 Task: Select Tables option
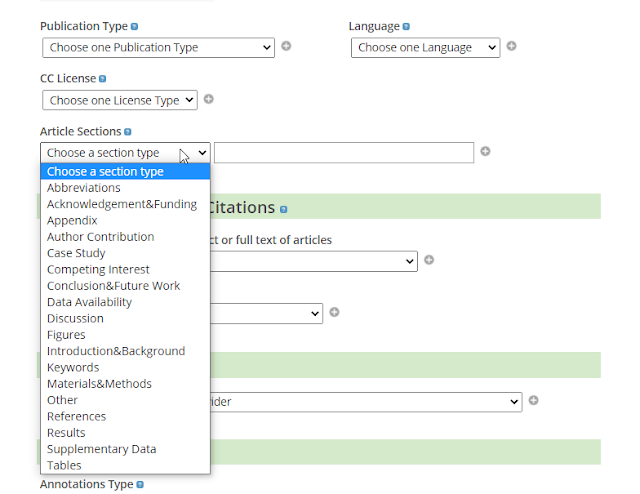click(125, 465)
